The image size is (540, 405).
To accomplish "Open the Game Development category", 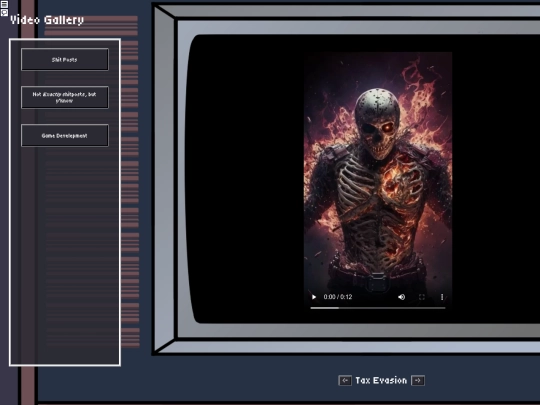I will point(65,135).
